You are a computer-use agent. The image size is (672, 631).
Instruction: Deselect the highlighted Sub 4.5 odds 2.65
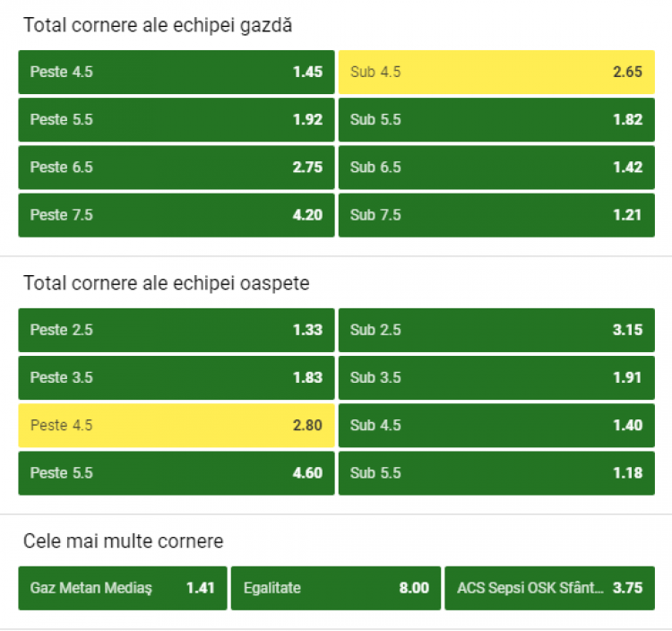[496, 72]
